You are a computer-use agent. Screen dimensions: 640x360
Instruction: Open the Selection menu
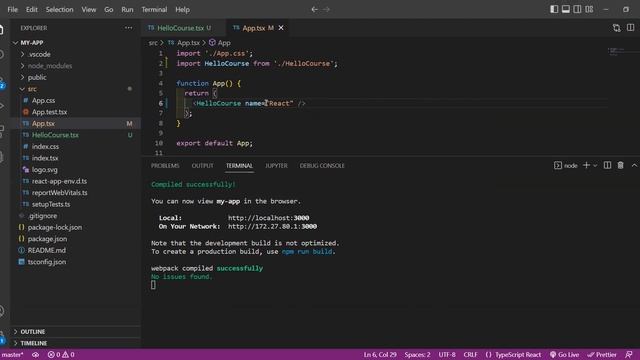tap(59, 9)
